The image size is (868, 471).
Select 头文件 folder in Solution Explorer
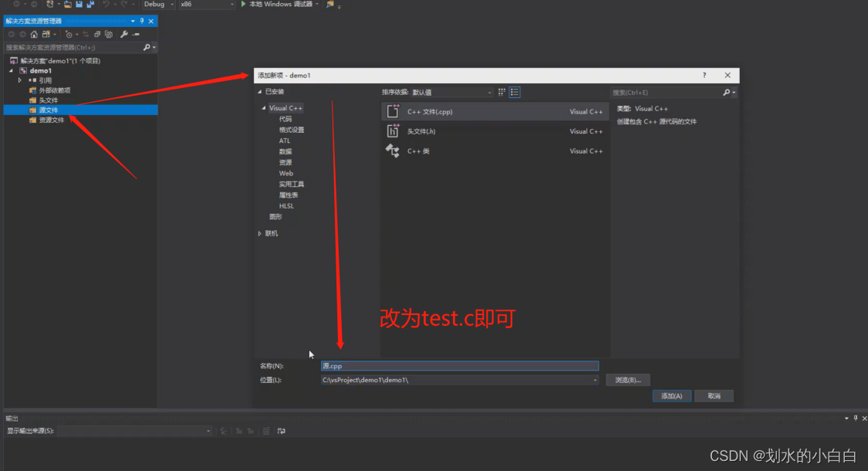click(48, 100)
